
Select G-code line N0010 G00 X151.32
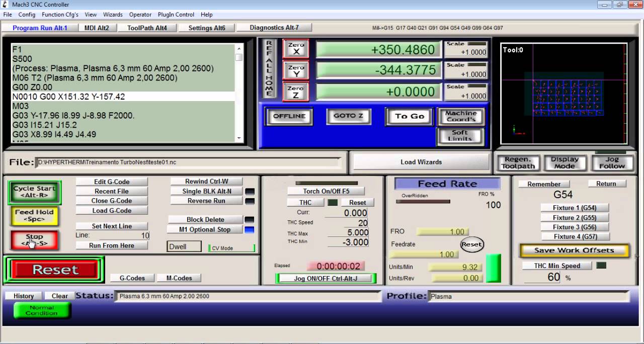(x=123, y=97)
